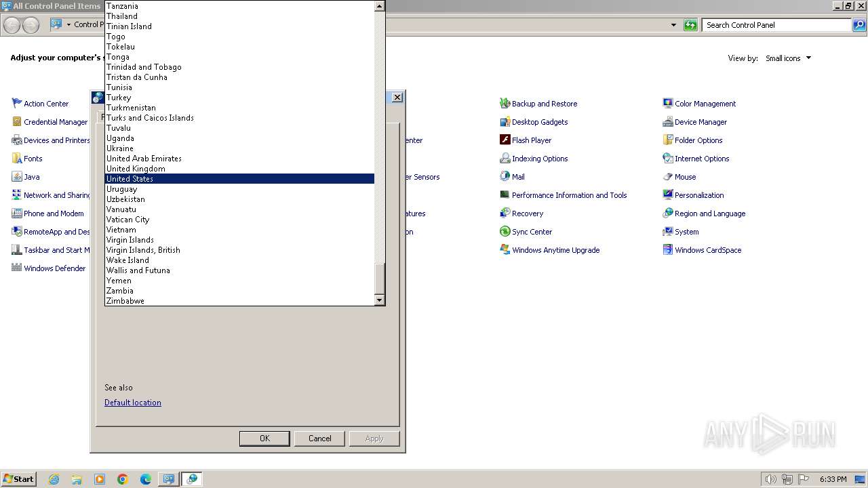Open the Action Center flag icon
Viewport: 868px width, 488px height.
(17, 104)
